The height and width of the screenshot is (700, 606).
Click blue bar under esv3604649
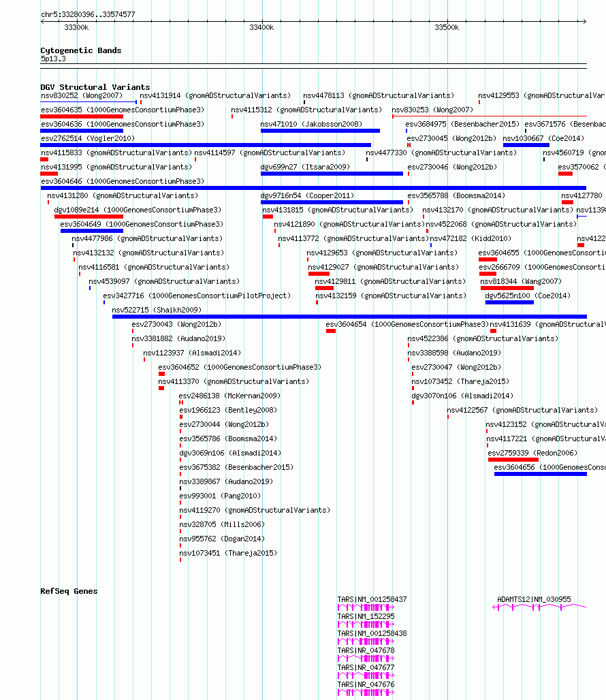[92, 231]
